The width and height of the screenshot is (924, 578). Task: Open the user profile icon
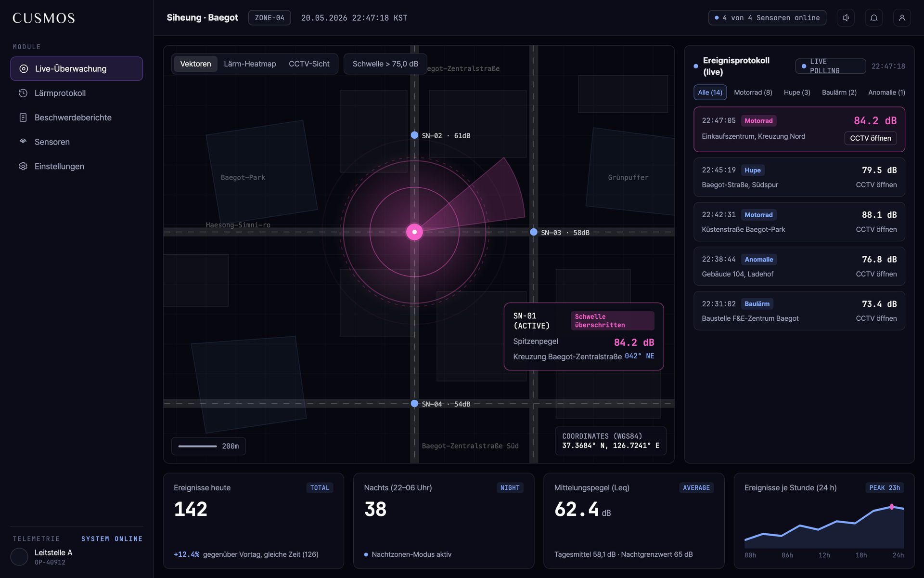[x=902, y=18]
